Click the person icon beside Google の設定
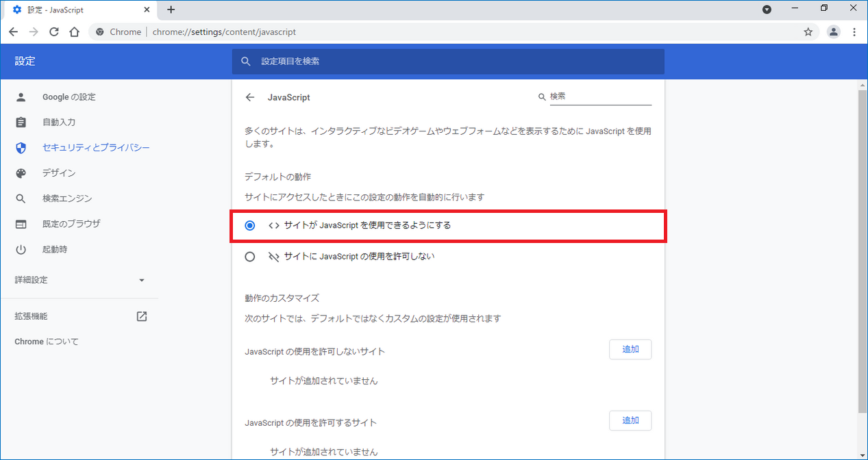The image size is (868, 460). (21, 97)
